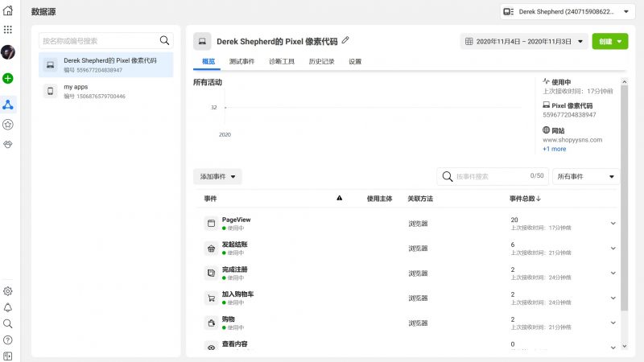
Task: Click scrollbar down arrow in events panel
Action: [x=625, y=347]
